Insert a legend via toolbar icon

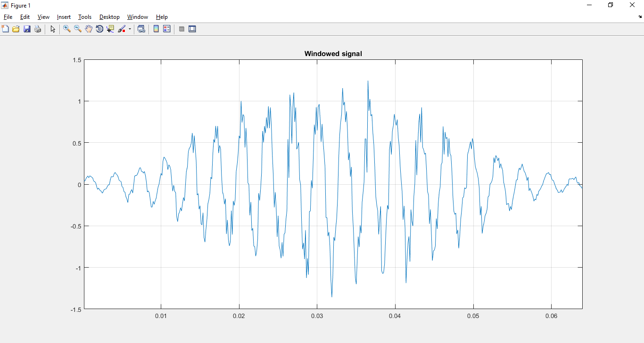[167, 29]
